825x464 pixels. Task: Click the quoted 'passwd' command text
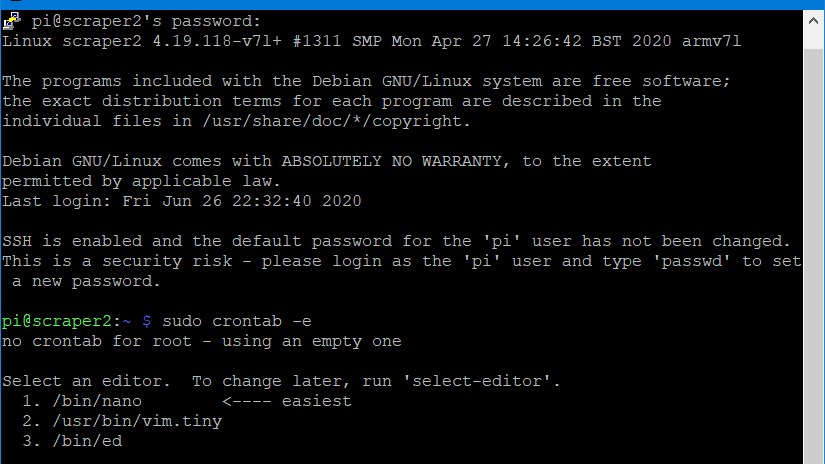(692, 261)
